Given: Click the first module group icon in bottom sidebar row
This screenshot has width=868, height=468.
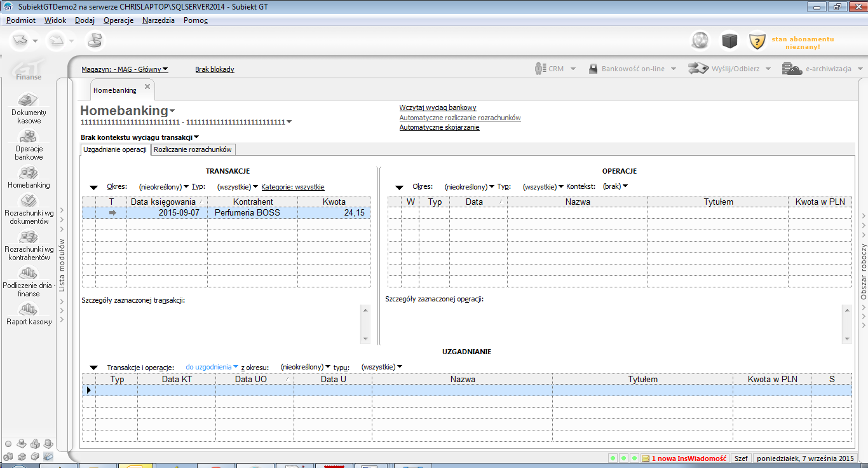Looking at the screenshot, I should 8,456.
